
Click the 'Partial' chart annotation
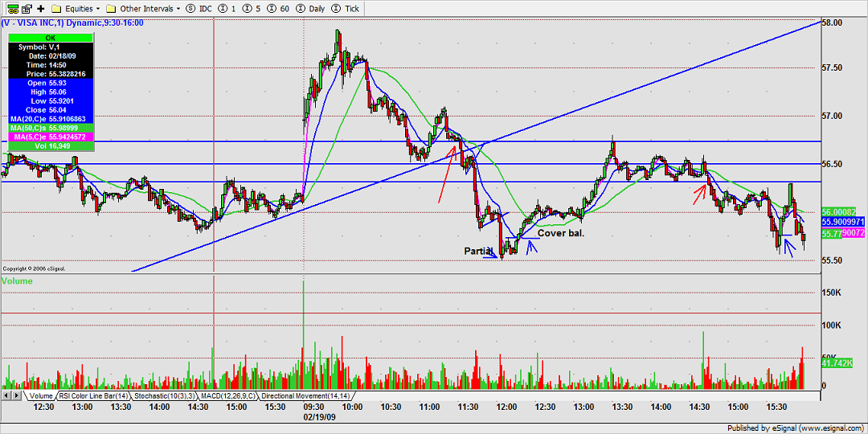coord(477,251)
